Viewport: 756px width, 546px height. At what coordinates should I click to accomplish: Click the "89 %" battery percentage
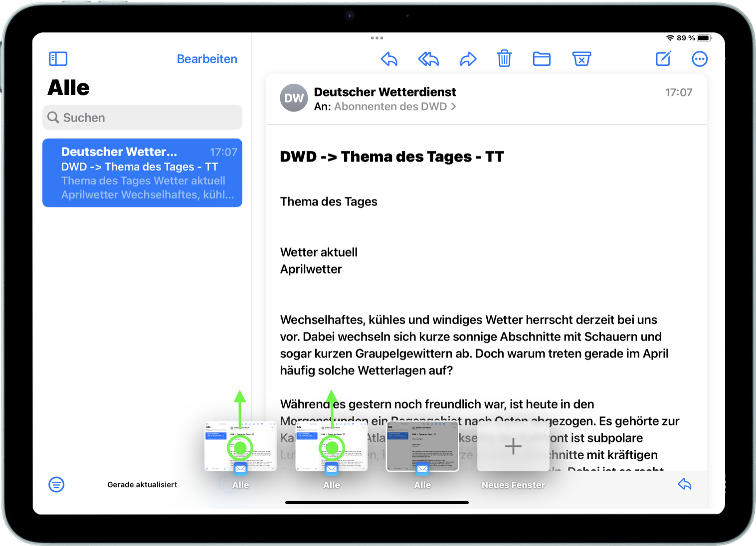tap(686, 38)
